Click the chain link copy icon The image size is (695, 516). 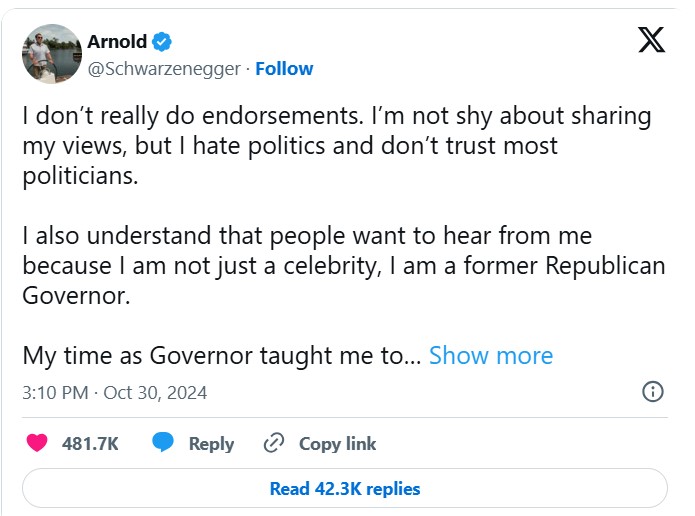coord(274,443)
